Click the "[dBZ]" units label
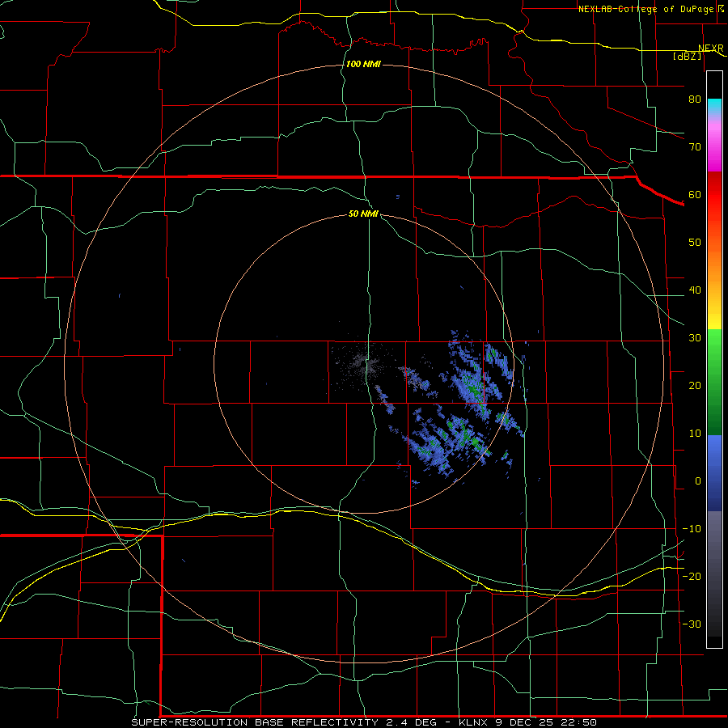The height and width of the screenshot is (728, 728). [688, 57]
